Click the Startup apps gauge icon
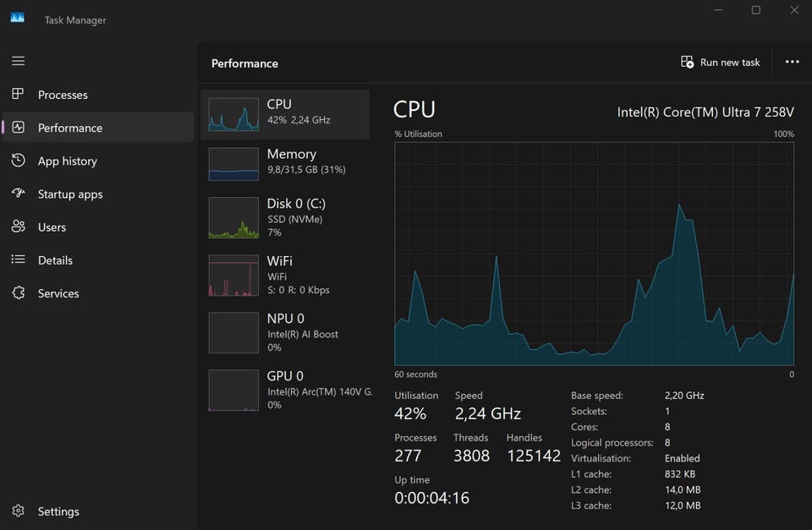Viewport: 812px width, 530px height. tap(18, 193)
